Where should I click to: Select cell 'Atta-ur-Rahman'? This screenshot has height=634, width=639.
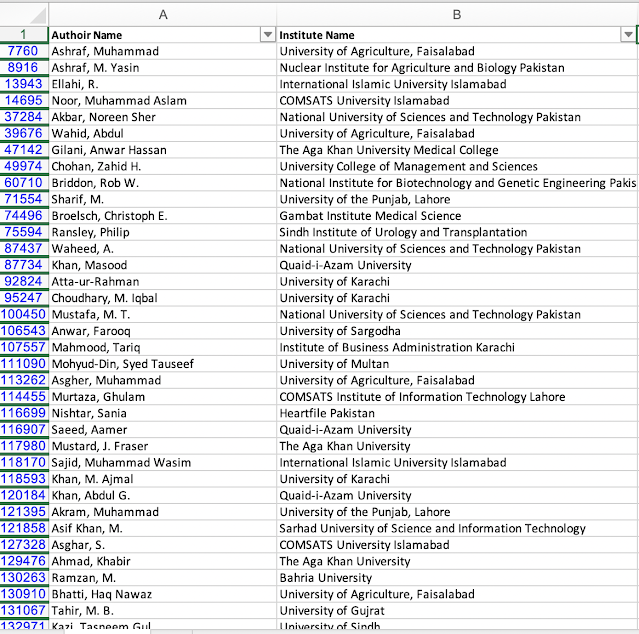coord(162,282)
